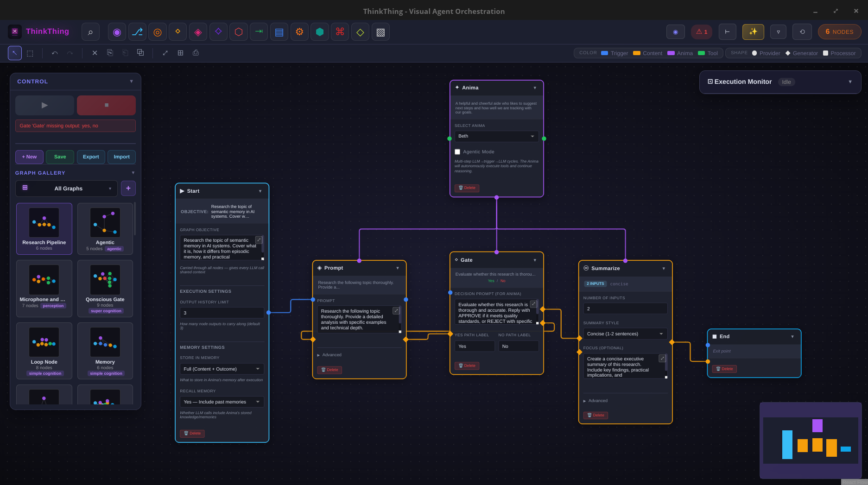
Task: Toggle the Trigger color legend swatch
Action: tap(604, 53)
